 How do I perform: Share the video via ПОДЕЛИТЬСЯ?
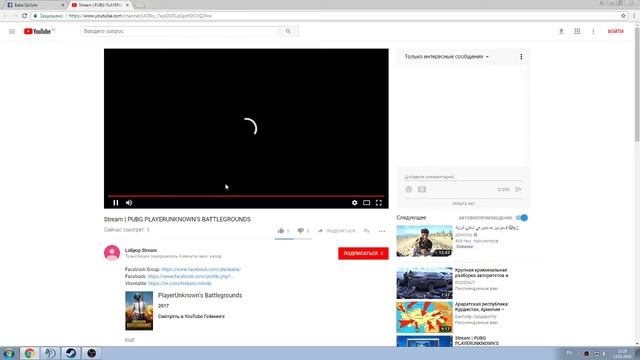pyautogui.click(x=337, y=231)
